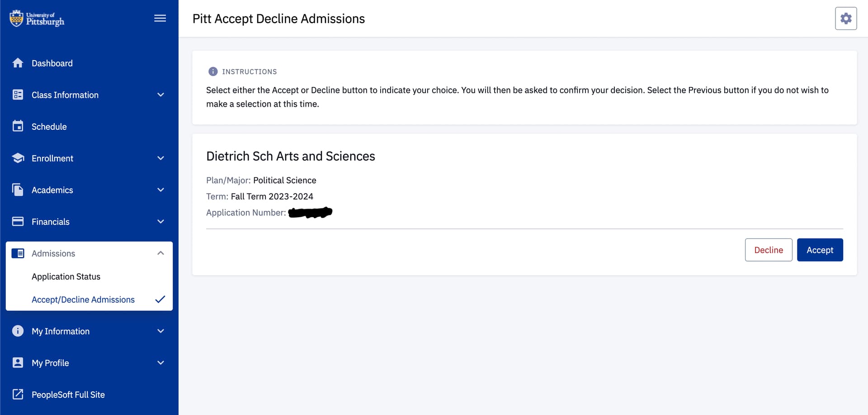Collapse the Admissions section chevron
Viewport: 868px width, 415px height.
tap(160, 253)
